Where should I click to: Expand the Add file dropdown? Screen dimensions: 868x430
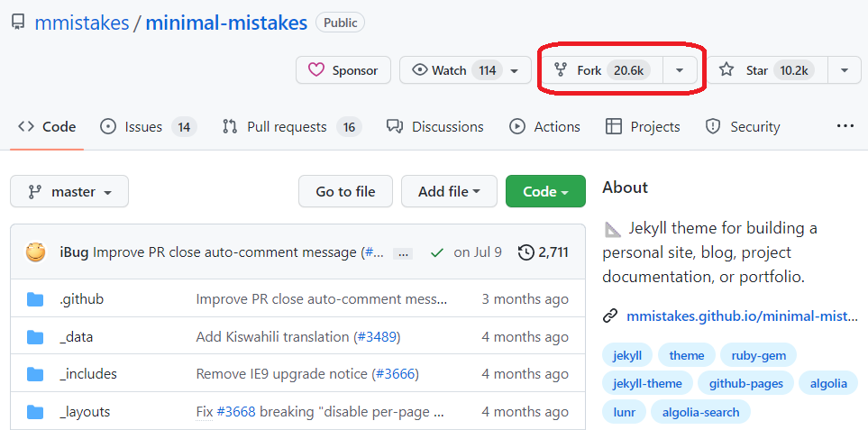pyautogui.click(x=449, y=191)
